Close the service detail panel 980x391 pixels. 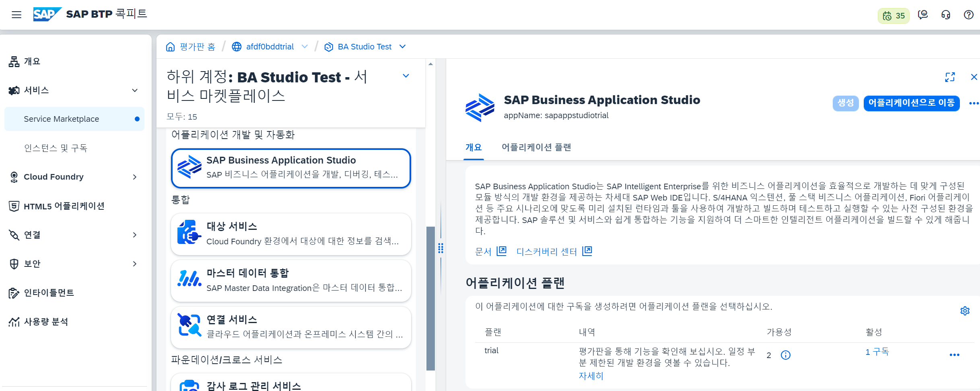click(974, 77)
